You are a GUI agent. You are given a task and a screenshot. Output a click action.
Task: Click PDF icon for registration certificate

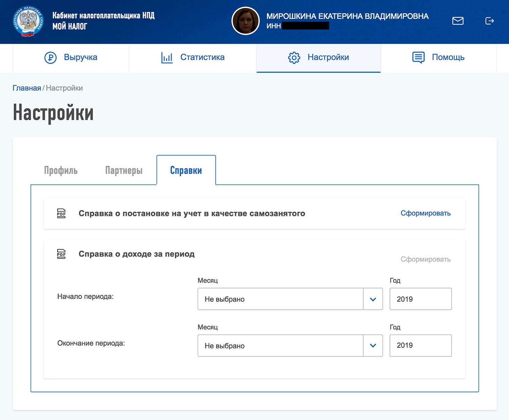pos(61,213)
